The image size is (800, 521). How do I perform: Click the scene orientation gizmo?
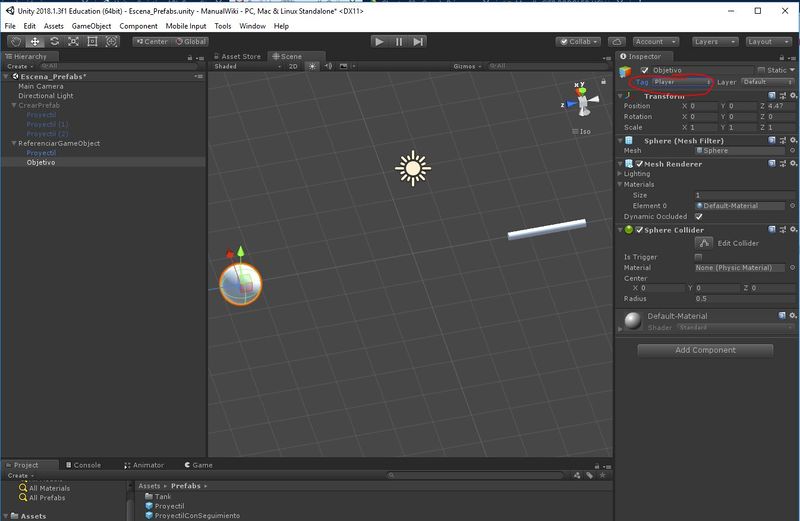click(x=582, y=101)
